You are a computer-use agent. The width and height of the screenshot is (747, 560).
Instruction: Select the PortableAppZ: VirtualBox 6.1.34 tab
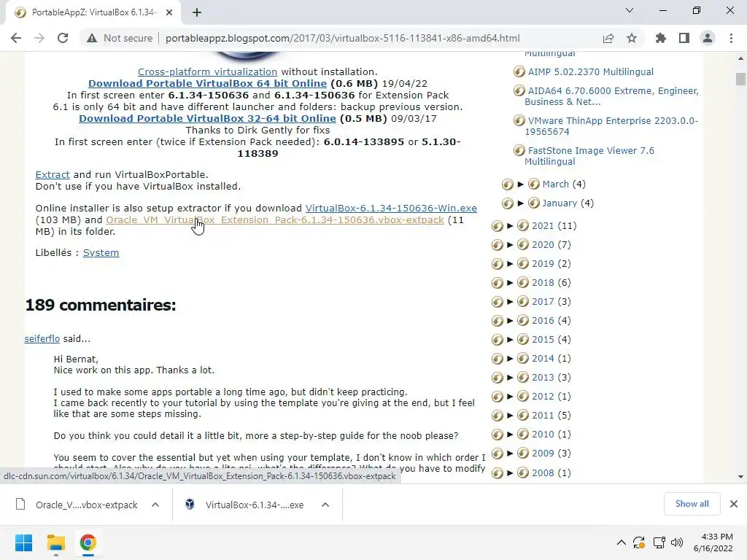[93, 12]
